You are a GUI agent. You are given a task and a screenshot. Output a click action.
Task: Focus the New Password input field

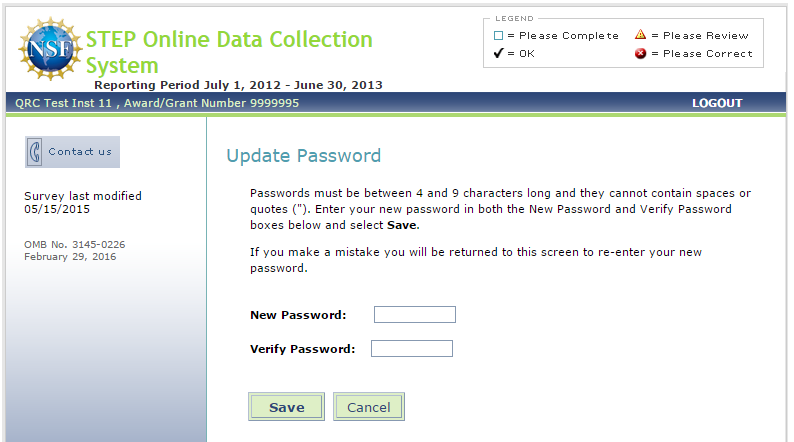[414, 315]
